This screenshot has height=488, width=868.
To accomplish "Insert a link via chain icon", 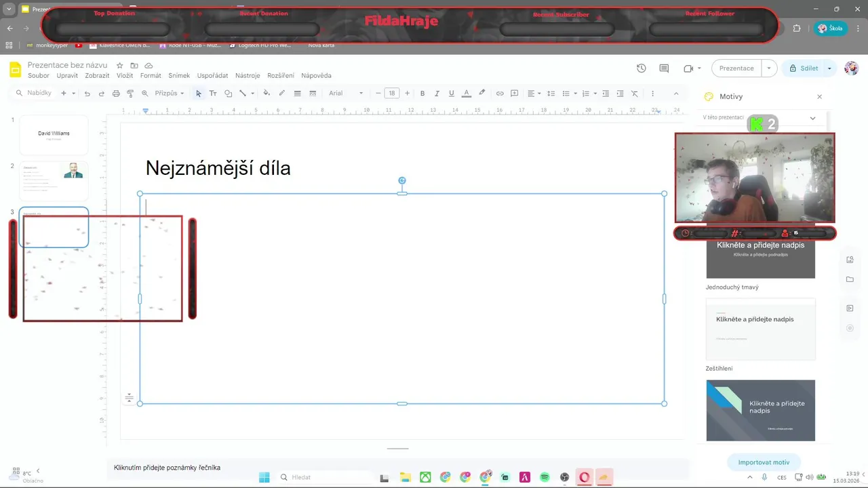I will pyautogui.click(x=500, y=94).
